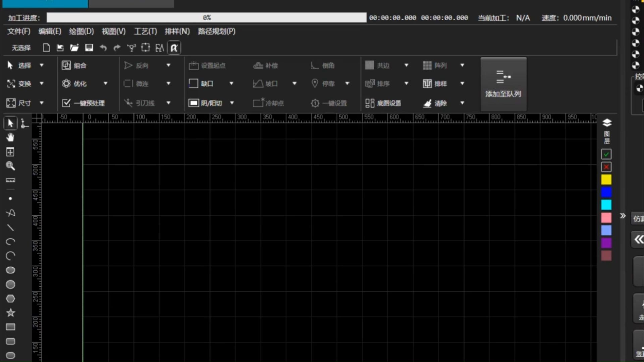This screenshot has width=644, height=362.
Task: Select the measure ruler tool
Action: pyautogui.click(x=10, y=180)
